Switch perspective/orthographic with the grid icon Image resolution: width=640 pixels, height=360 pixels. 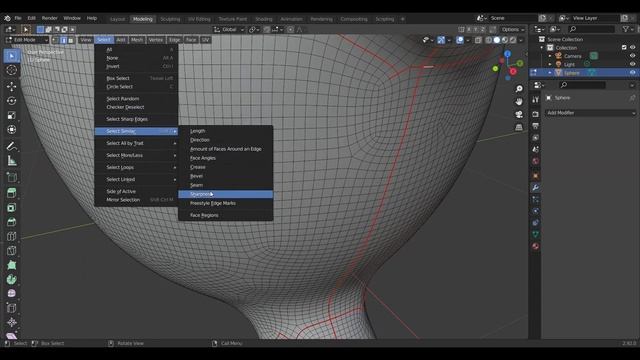pos(519,127)
